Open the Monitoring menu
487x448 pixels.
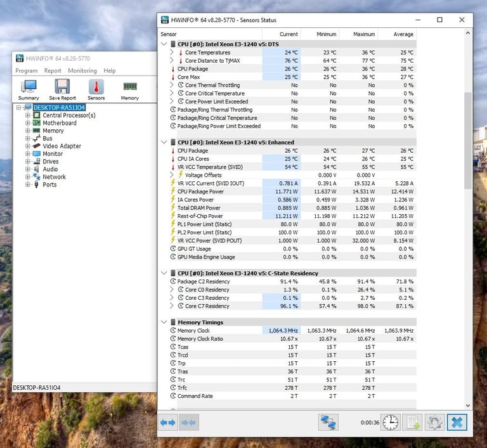(x=82, y=71)
